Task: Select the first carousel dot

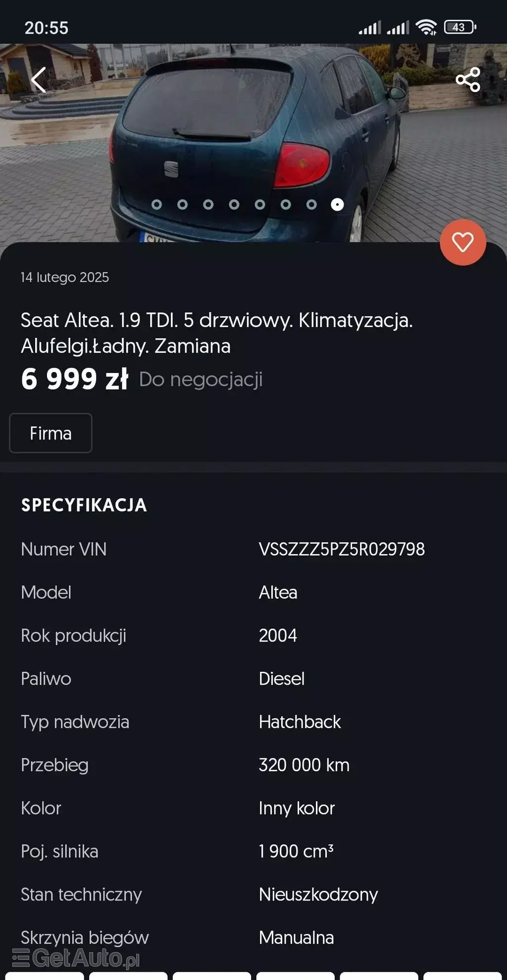Action: pos(157,203)
